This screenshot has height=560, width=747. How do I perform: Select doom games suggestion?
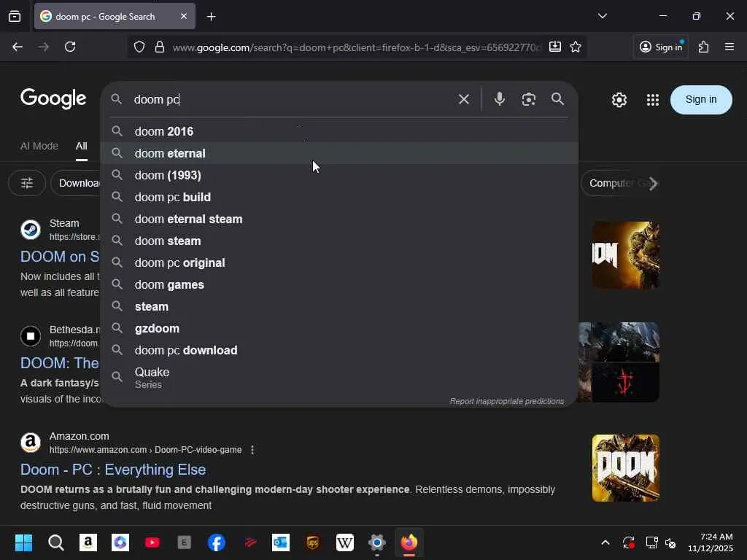[x=340, y=285]
